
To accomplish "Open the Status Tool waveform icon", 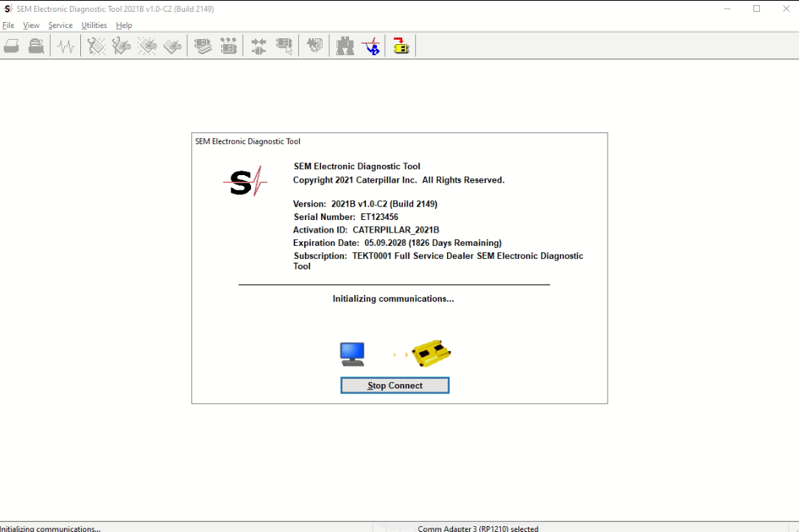I will (66, 46).
